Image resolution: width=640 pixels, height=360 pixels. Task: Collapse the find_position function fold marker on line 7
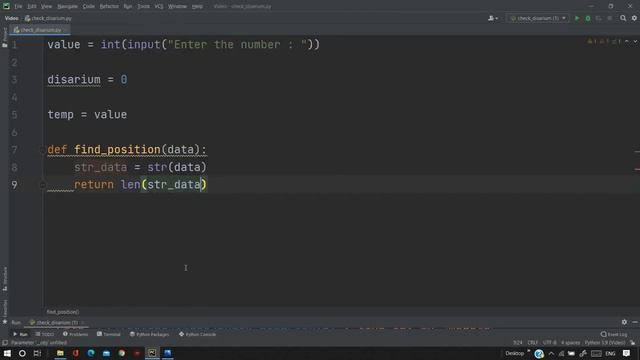pyautogui.click(x=42, y=150)
